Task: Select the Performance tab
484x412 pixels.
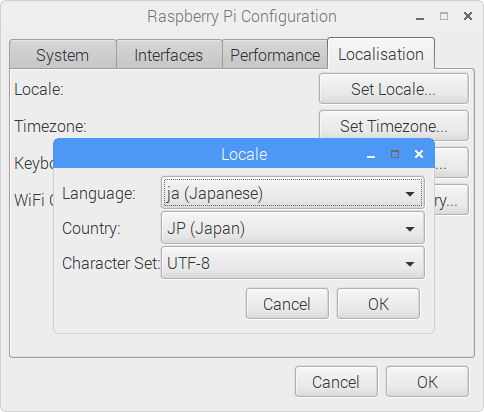Action: pos(275,55)
